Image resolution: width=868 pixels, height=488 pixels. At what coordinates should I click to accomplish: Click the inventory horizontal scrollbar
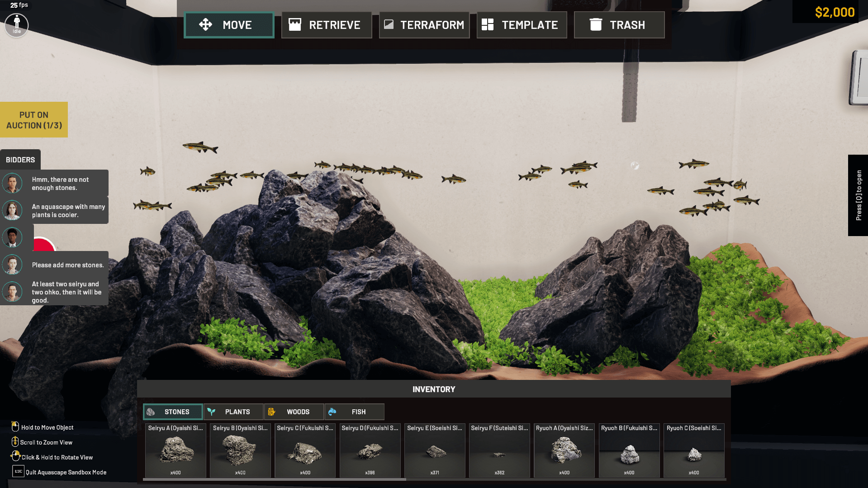[275, 479]
